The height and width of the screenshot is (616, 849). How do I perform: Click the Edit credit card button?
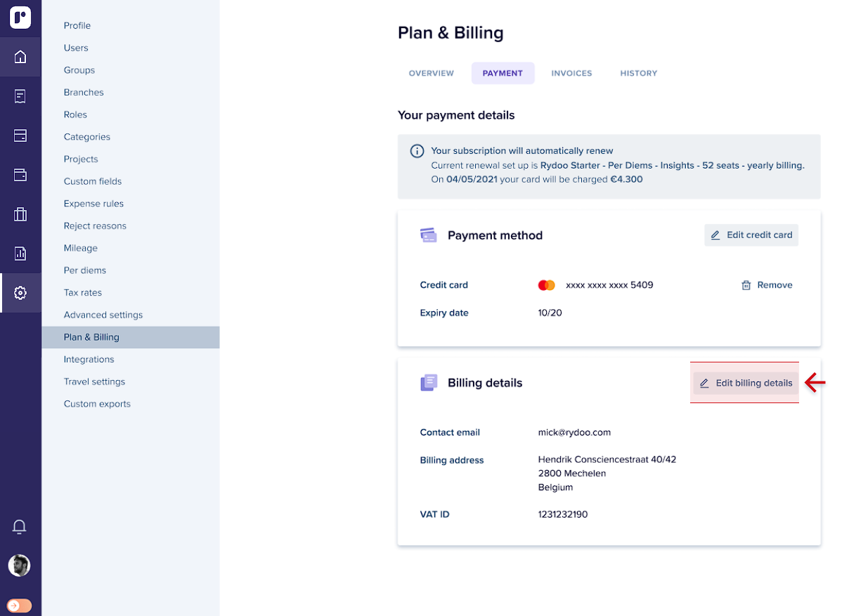tap(751, 235)
